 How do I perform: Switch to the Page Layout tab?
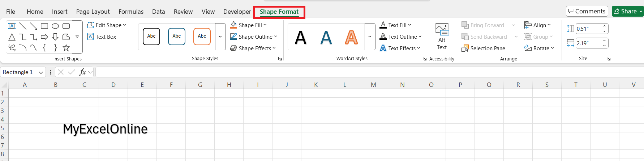tap(93, 12)
